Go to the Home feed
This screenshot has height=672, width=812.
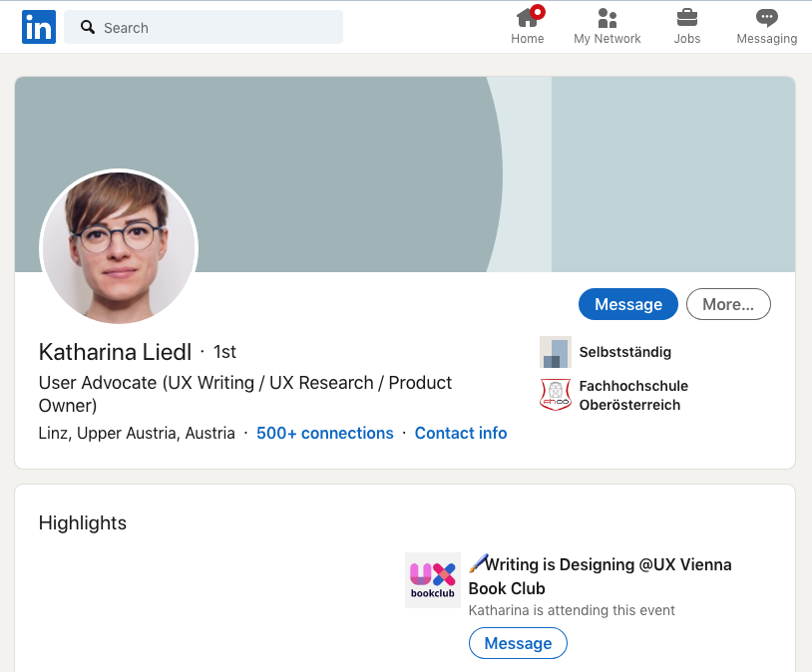(527, 27)
